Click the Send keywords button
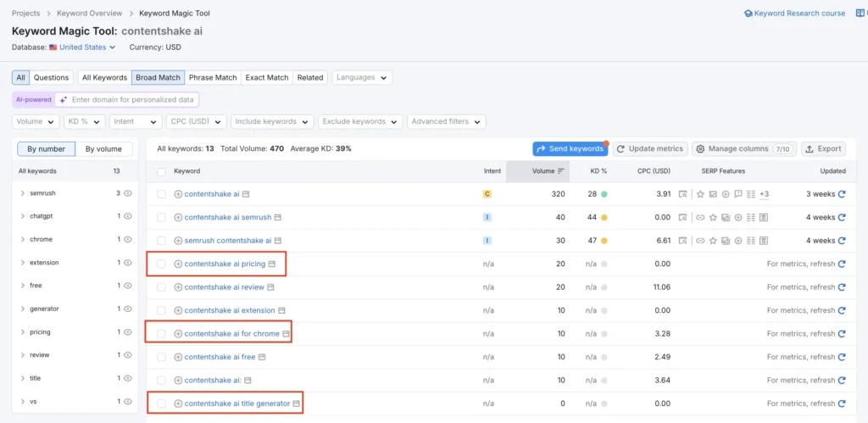Image resolution: width=868 pixels, height=423 pixels. 570,149
